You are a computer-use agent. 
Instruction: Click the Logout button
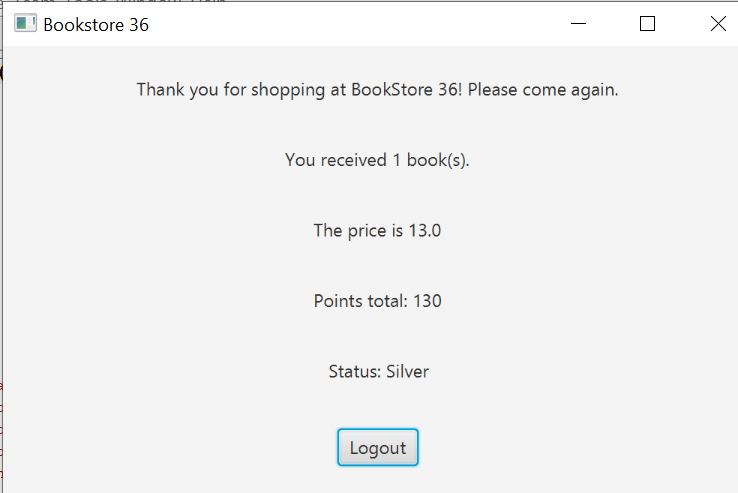(x=377, y=448)
